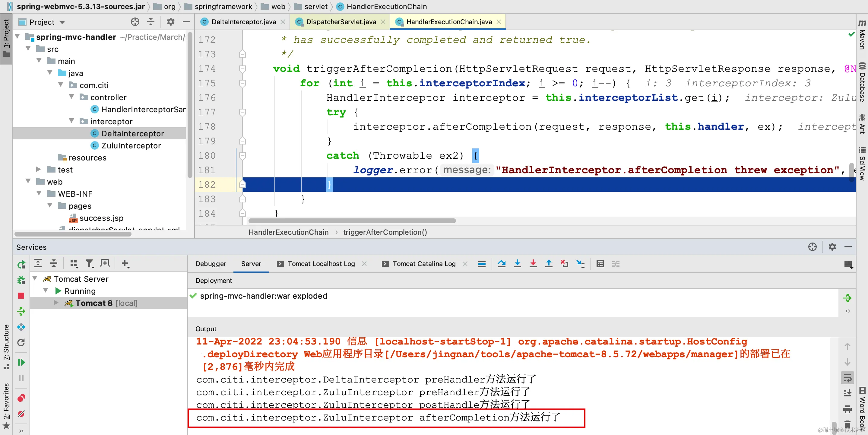Screen dimensions: 868x435
Task: Open Project panel settings gear
Action: coord(170,22)
